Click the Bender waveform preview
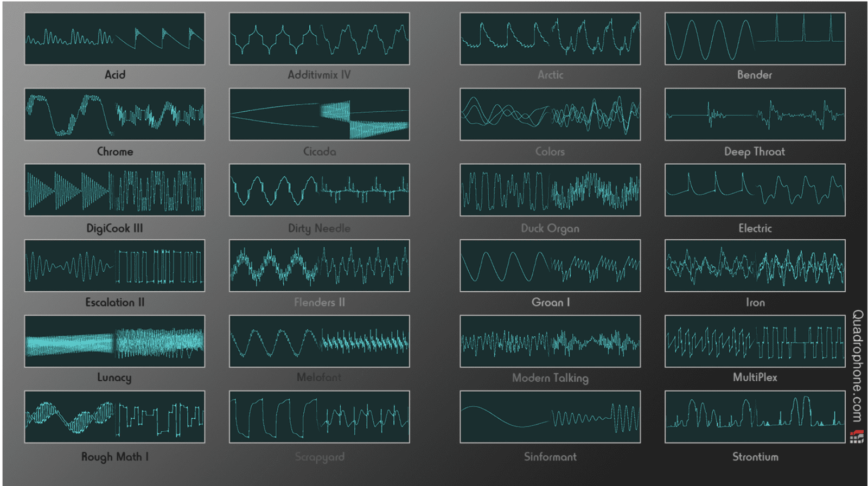Viewport: 868px width, 486px height. pyautogui.click(x=755, y=39)
